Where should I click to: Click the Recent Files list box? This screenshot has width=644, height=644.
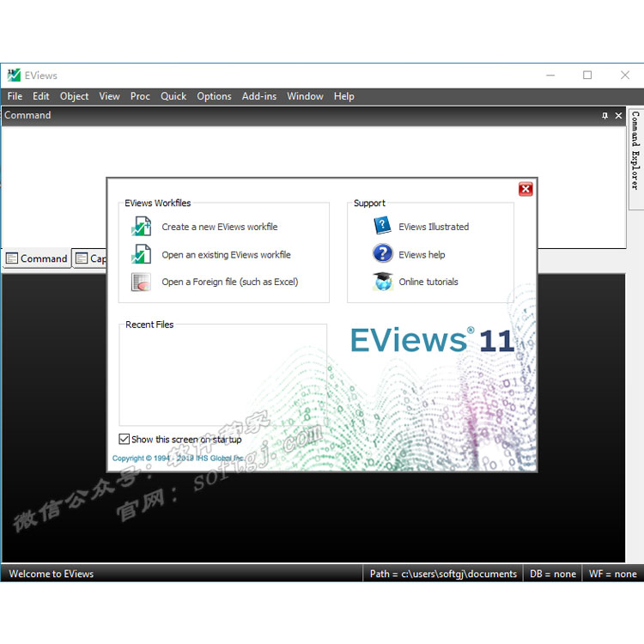(223, 376)
